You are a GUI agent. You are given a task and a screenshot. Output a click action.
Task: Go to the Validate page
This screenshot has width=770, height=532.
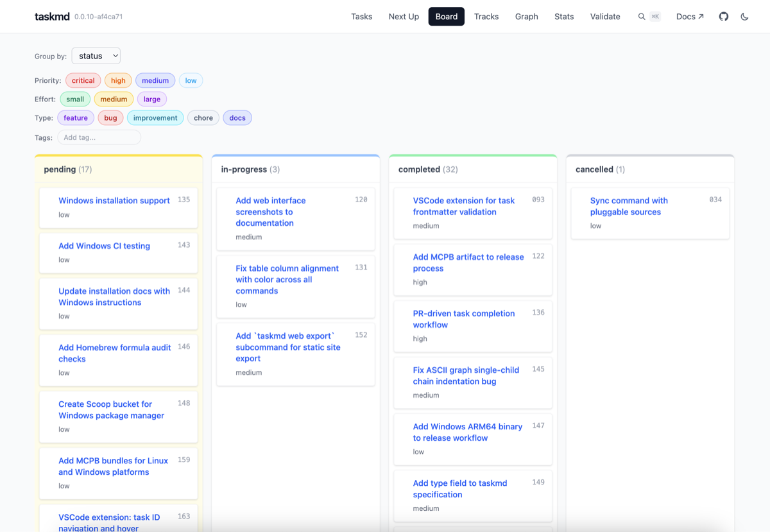(604, 16)
